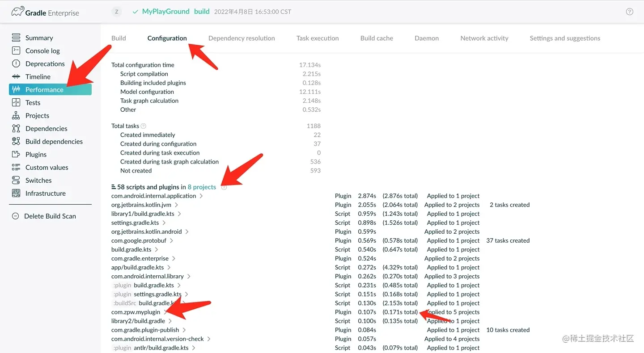
Task: Click the Z user avatar badge
Action: (117, 12)
